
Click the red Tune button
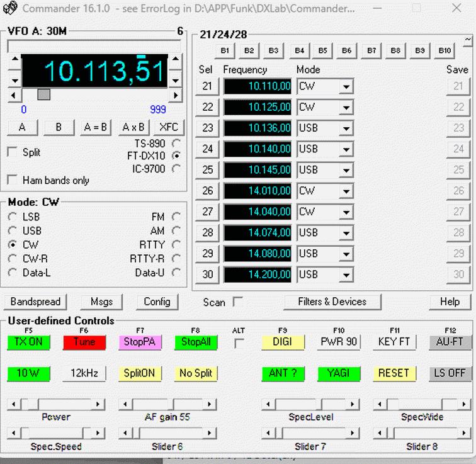[x=84, y=342]
